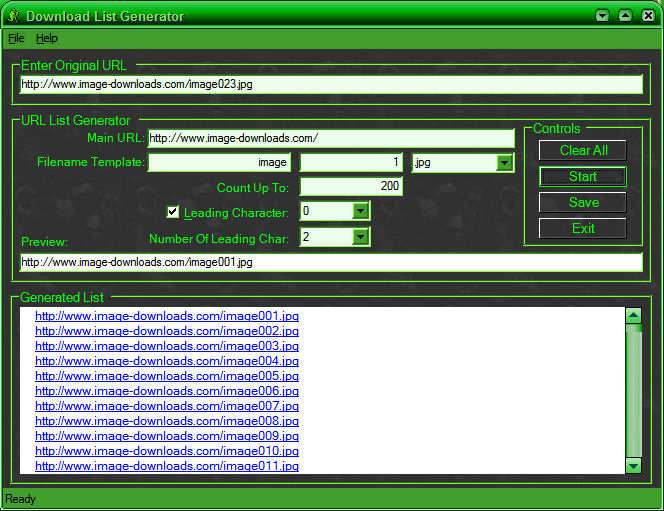This screenshot has height=511, width=664.
Task: Open the Number Of Leading Char dropdown
Action: (361, 237)
